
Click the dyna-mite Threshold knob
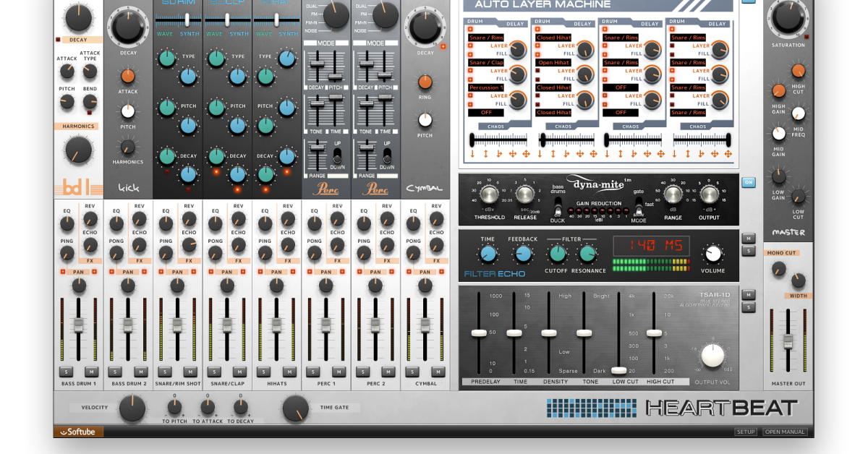[x=488, y=194]
